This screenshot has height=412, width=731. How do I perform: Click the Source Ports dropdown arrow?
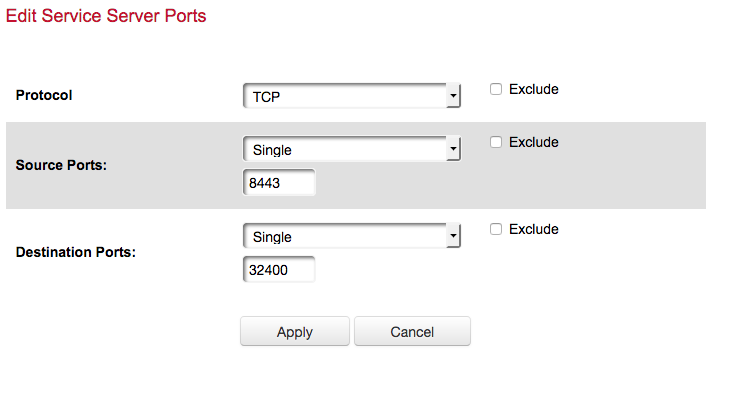453,149
